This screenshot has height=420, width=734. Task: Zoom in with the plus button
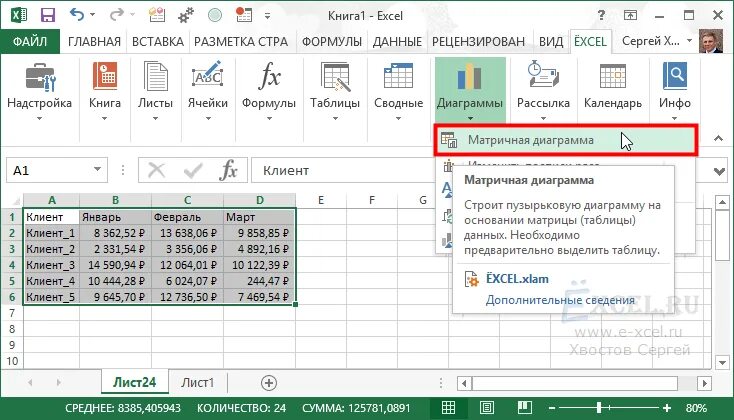click(x=667, y=408)
